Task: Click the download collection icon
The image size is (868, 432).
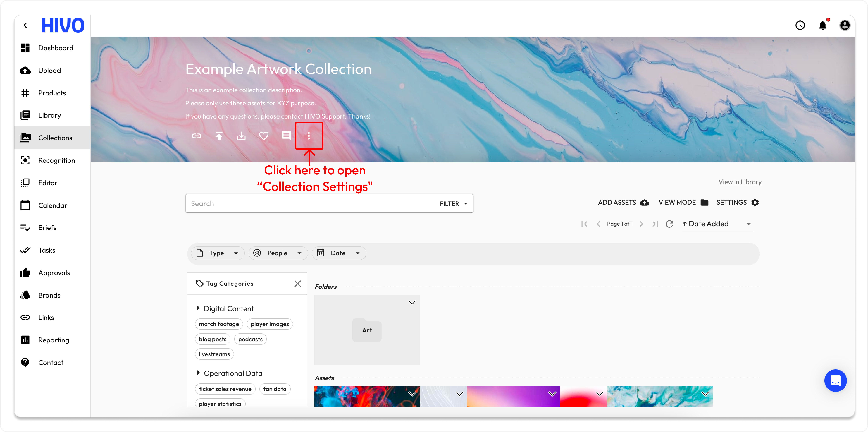Action: (241, 136)
